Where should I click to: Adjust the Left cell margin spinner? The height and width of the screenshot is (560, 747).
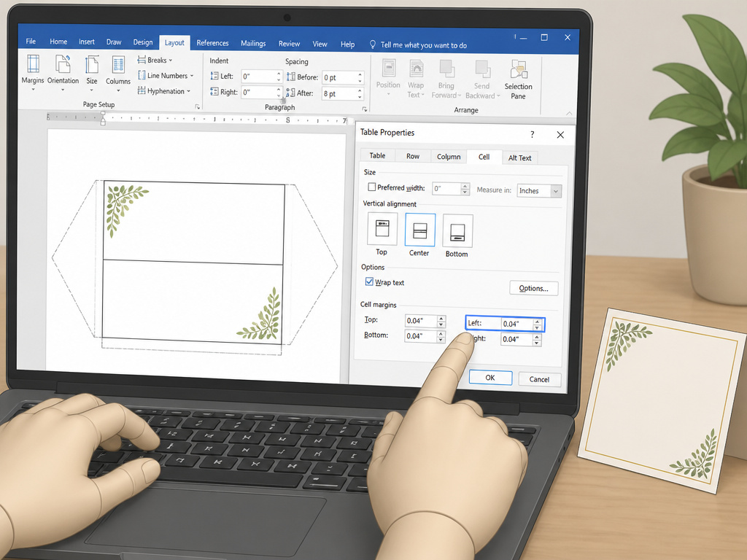pos(538,324)
